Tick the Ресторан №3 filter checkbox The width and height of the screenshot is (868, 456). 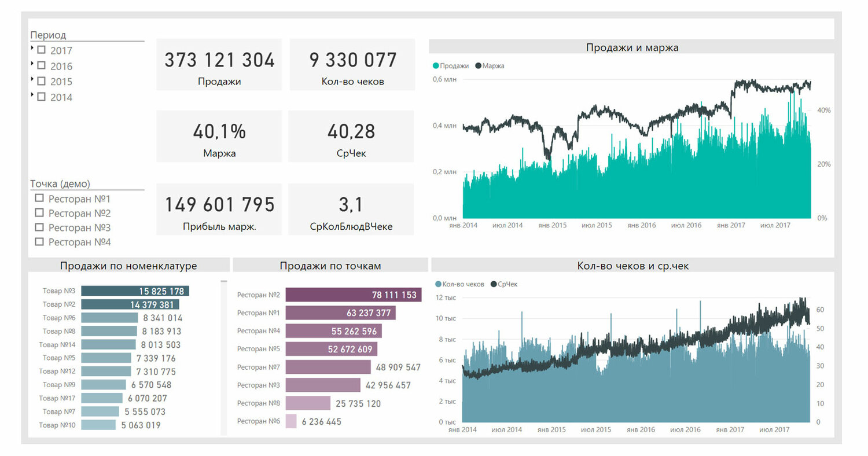coord(39,227)
